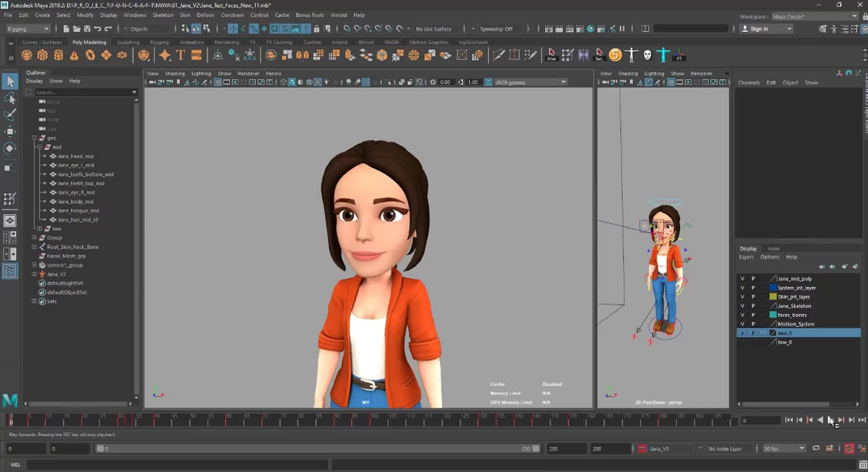Image resolution: width=868 pixels, height=472 pixels.
Task: Switch to the Animation shelf tab
Action: coord(191,42)
